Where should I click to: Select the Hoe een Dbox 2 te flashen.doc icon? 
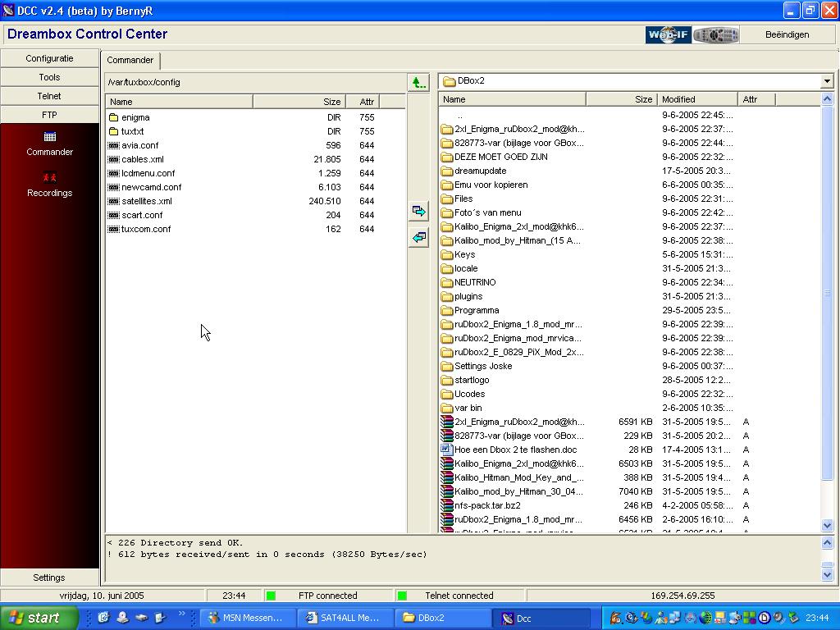tap(447, 450)
